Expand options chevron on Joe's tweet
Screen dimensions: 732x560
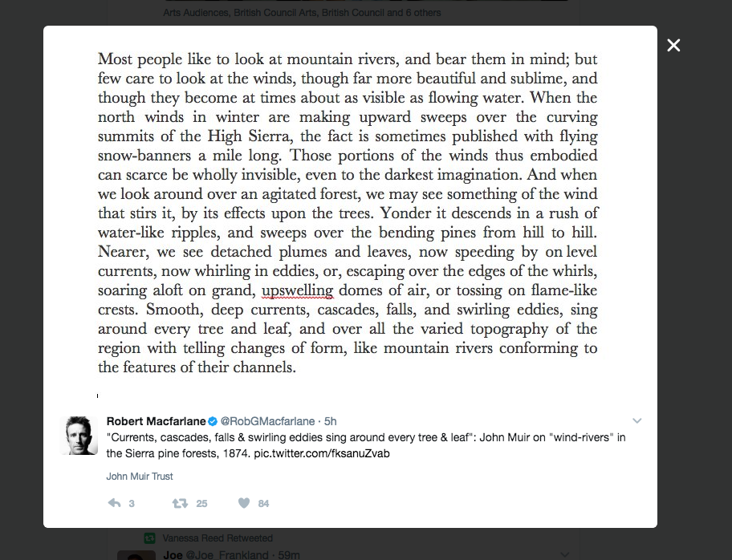pos(565,554)
